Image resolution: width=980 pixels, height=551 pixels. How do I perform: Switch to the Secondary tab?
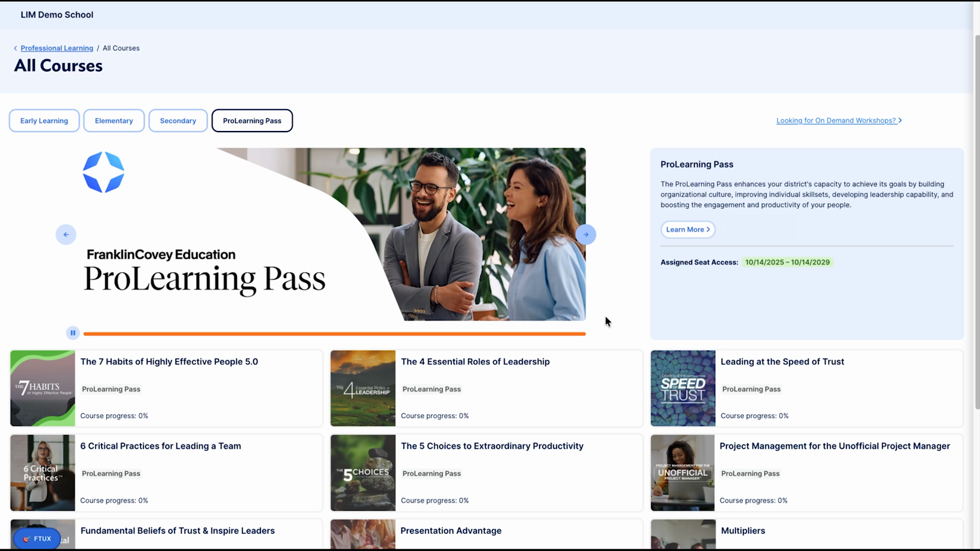178,121
